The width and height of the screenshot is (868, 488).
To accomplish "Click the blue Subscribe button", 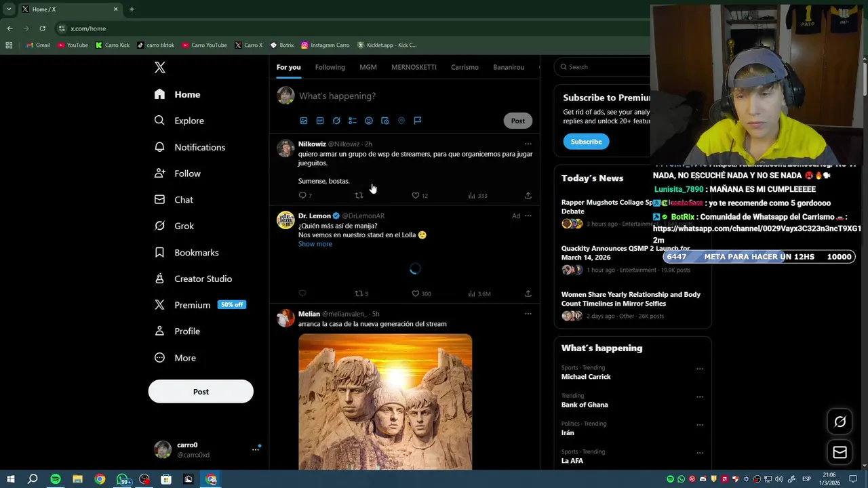I will point(586,142).
